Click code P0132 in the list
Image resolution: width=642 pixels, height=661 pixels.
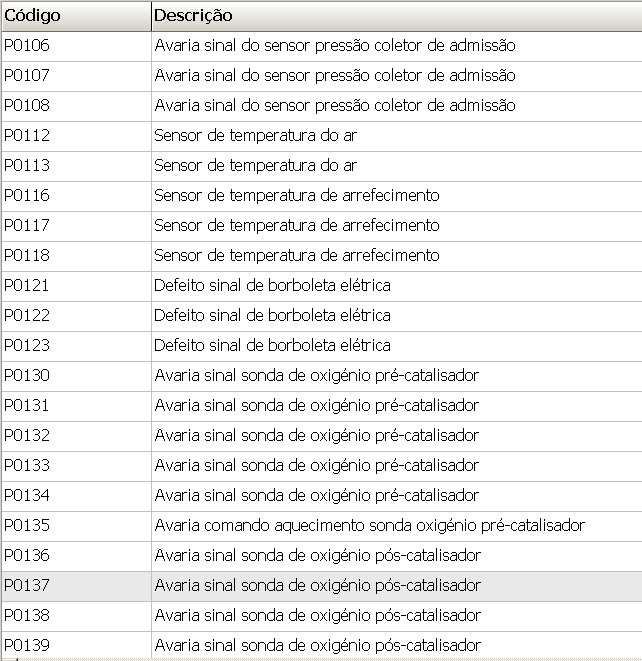pyautogui.click(x=27, y=436)
